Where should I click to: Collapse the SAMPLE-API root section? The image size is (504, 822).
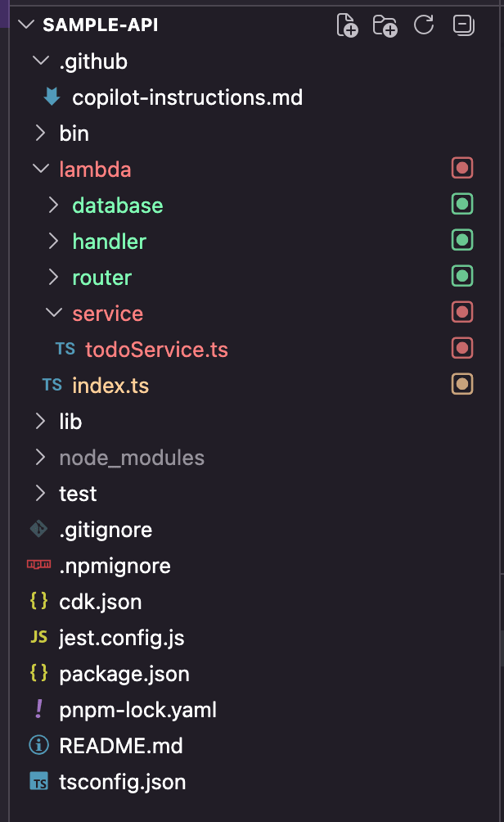click(25, 25)
